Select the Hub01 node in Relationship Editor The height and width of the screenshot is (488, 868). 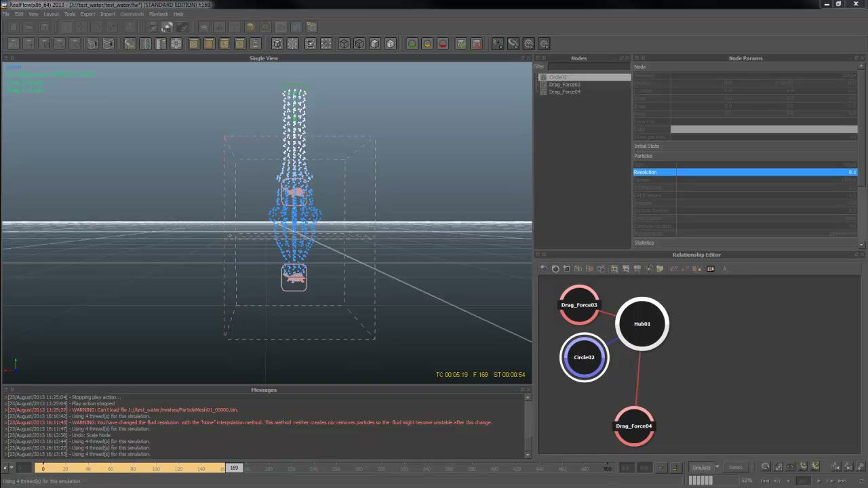click(642, 324)
